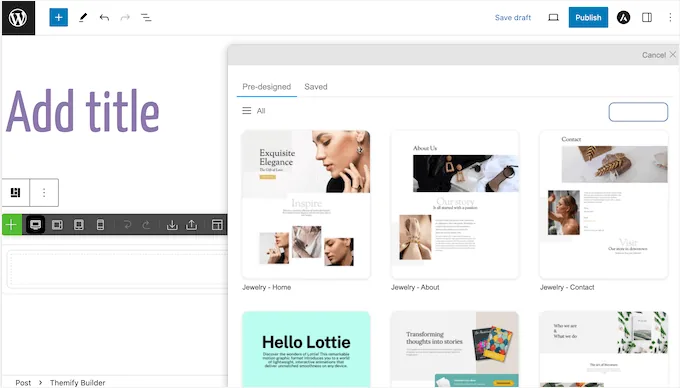The image size is (680, 388).
Task: Click the Jewelry - Contact label
Action: [567, 287]
